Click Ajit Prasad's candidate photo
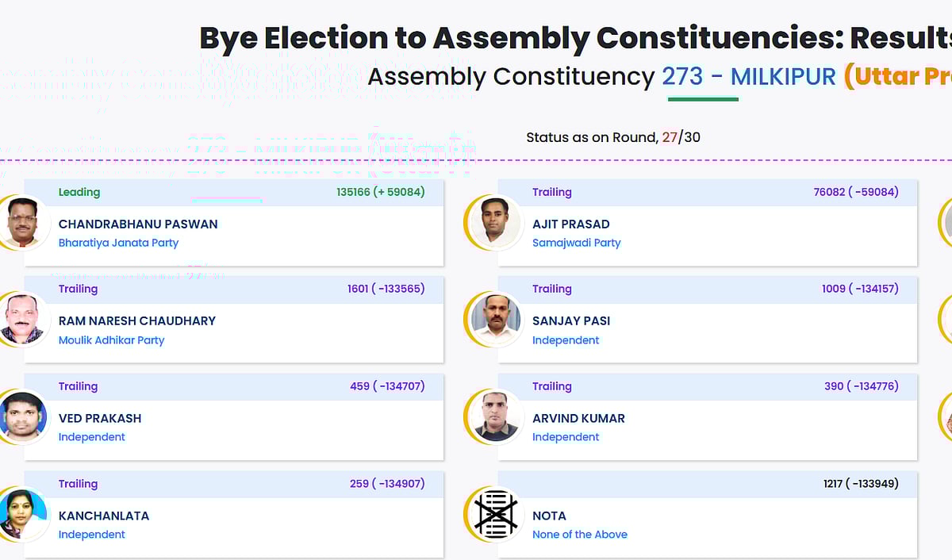 click(x=495, y=222)
